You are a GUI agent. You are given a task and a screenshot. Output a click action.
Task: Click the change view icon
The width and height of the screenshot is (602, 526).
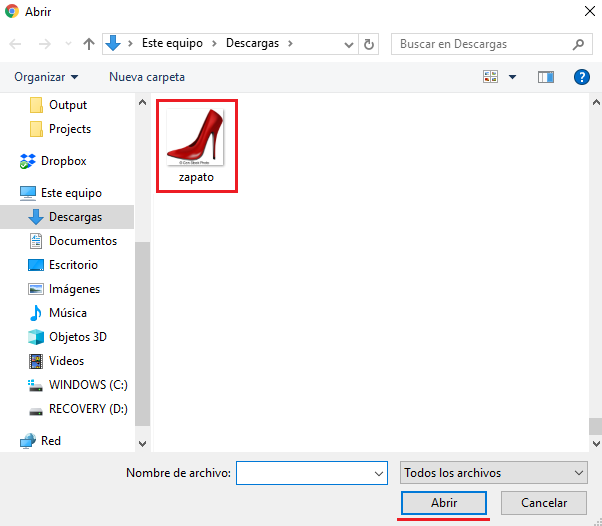tap(491, 77)
